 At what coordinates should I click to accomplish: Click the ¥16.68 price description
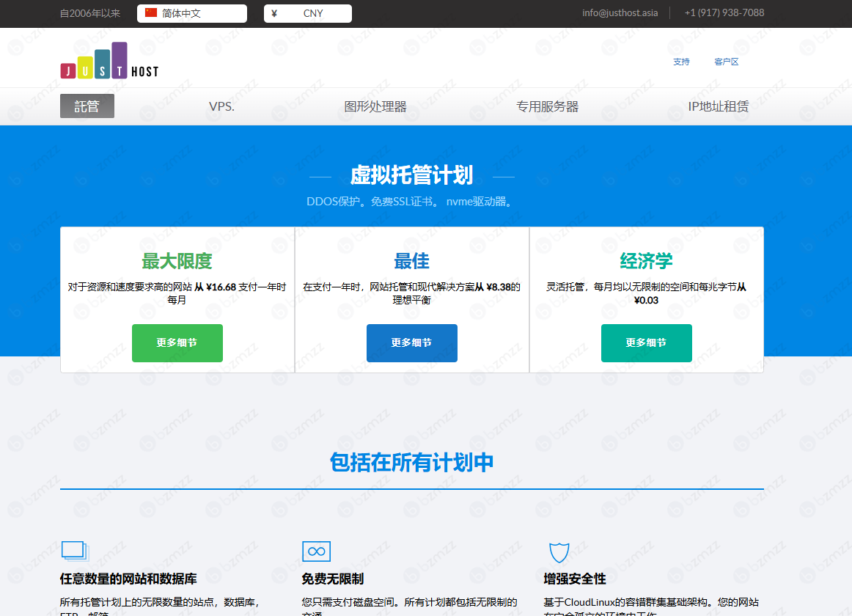[177, 293]
